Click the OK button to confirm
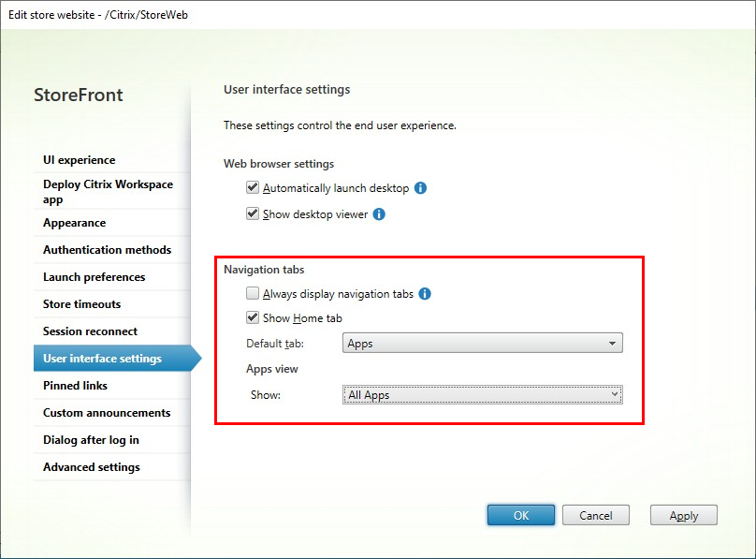756x559 pixels. pyautogui.click(x=520, y=514)
